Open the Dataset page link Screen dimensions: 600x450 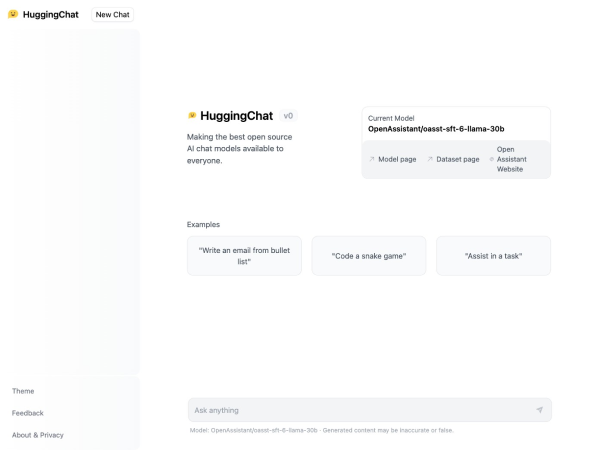tap(458, 159)
